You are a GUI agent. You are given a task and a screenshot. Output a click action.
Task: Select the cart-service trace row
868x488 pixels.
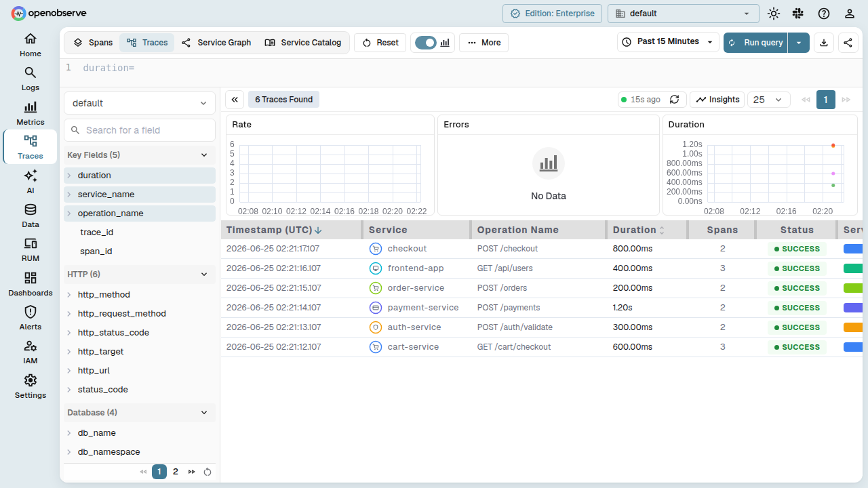[x=541, y=347]
